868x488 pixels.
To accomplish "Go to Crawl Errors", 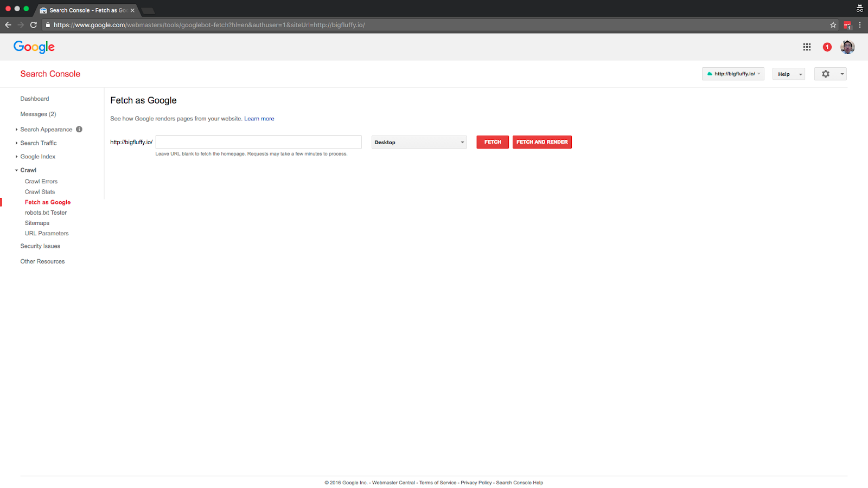I will click(x=41, y=182).
